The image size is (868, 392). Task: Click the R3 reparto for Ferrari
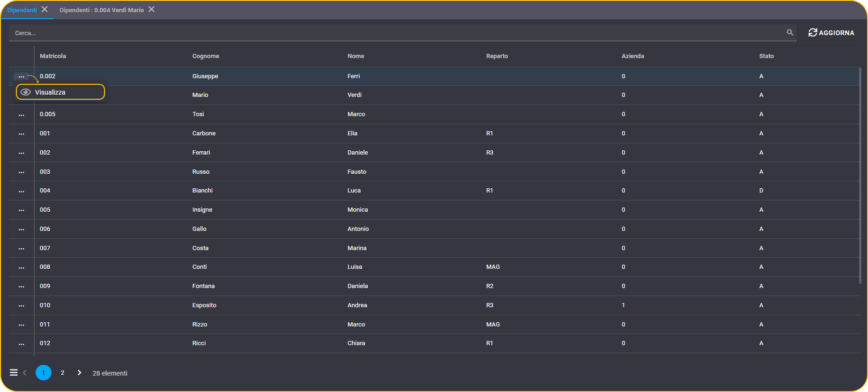point(490,153)
